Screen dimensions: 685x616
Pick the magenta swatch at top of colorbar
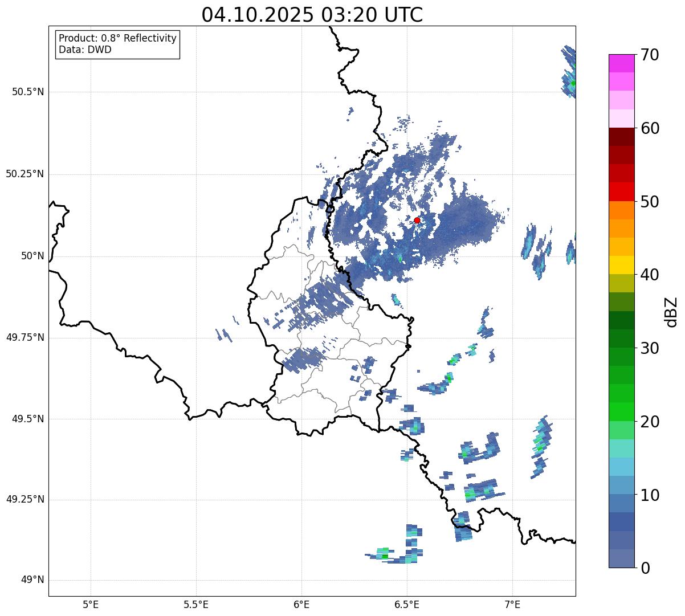coord(622,63)
